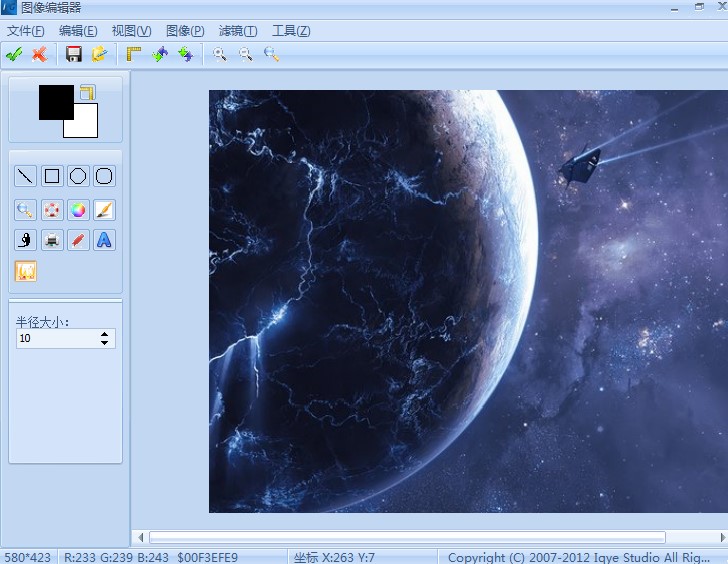Click the open folder icon in toolbar

[99, 54]
